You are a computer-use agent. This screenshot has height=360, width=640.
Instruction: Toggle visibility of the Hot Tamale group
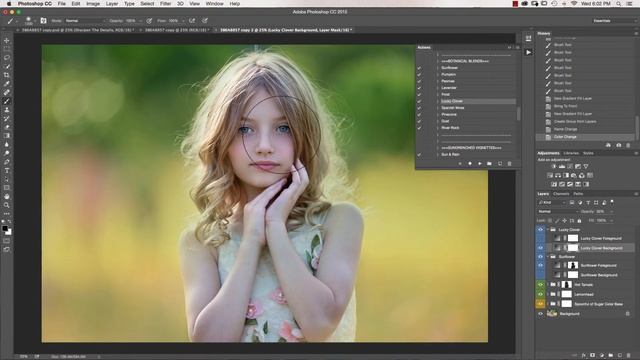(x=540, y=284)
